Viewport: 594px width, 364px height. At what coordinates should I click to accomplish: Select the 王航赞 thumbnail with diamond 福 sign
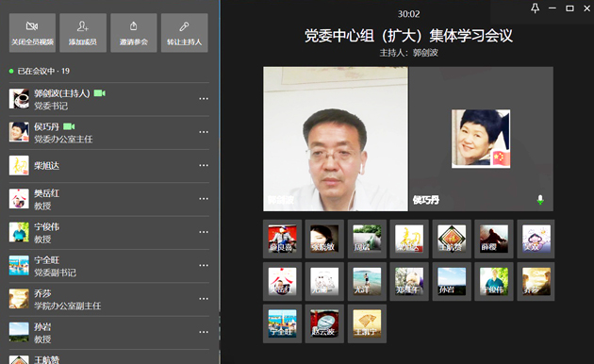pyautogui.click(x=452, y=239)
